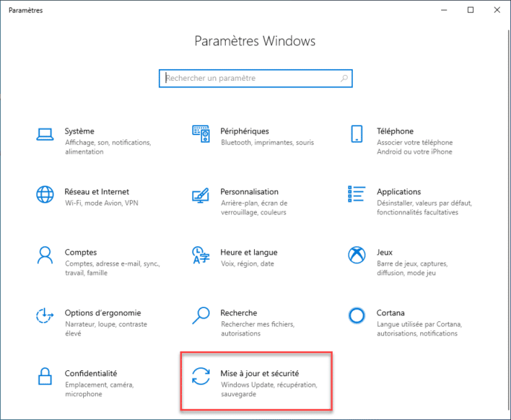Click the search magnifier in the search box
The image size is (511, 420).
click(344, 78)
